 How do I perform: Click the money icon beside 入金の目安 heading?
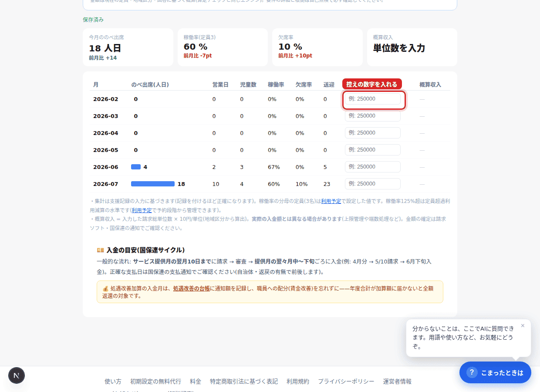point(100,250)
